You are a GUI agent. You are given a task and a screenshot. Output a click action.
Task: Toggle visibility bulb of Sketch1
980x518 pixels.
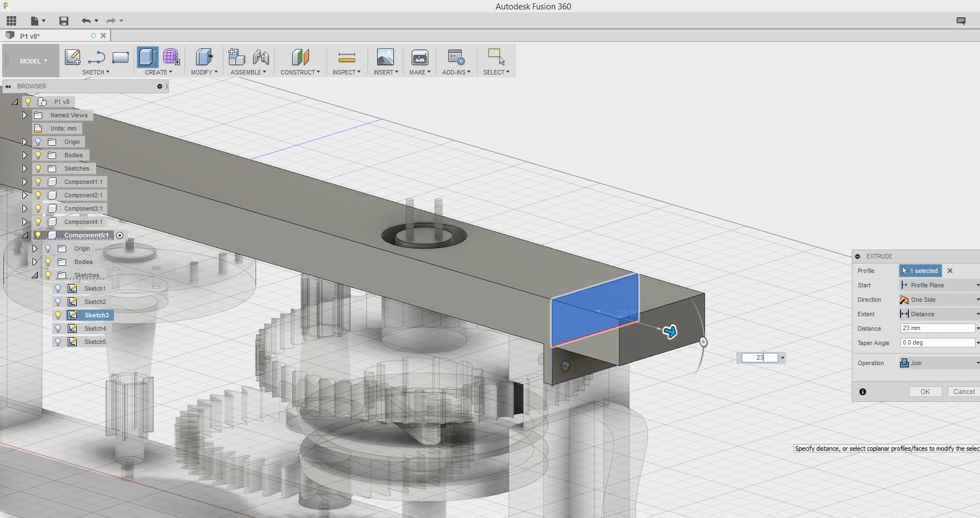58,288
